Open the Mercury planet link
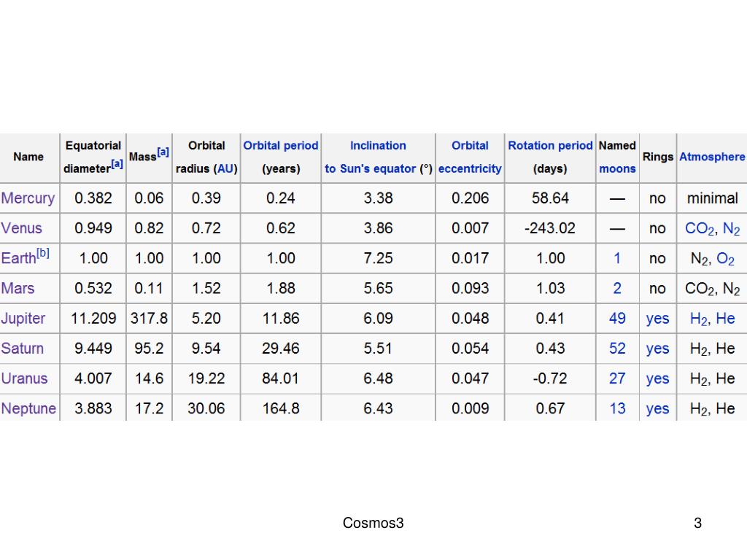 click(x=28, y=198)
